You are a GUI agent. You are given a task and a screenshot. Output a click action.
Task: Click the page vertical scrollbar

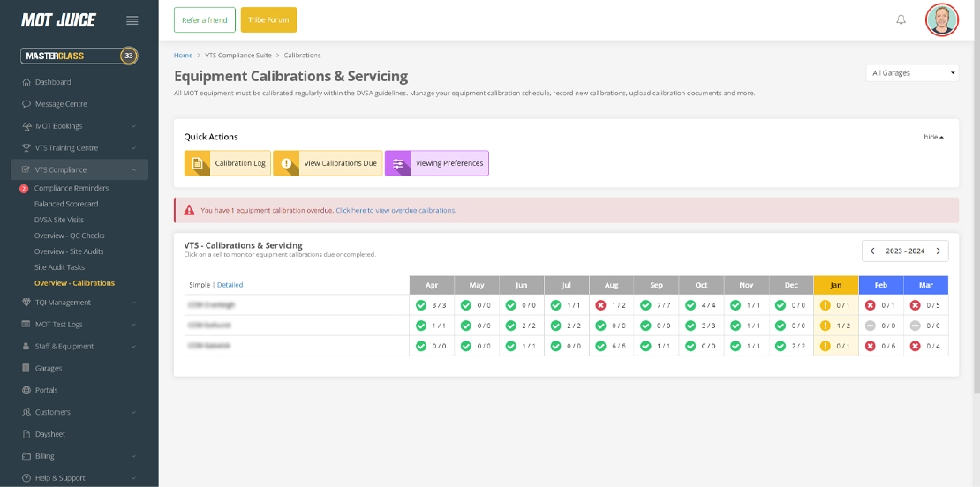[976, 197]
